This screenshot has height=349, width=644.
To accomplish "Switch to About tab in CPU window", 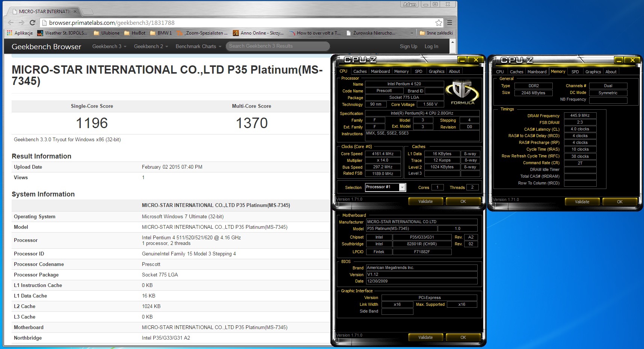I will coord(454,71).
